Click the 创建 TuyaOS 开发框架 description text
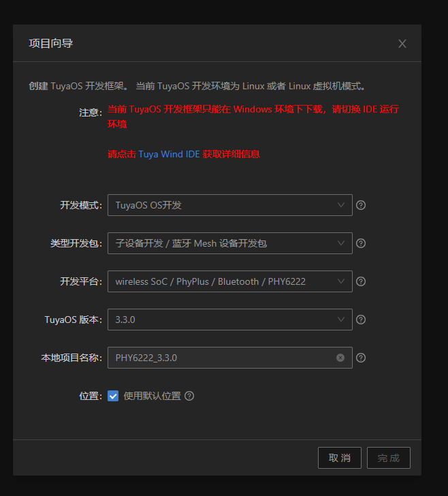Image resolution: width=448 pixels, height=496 pixels. [x=197, y=86]
